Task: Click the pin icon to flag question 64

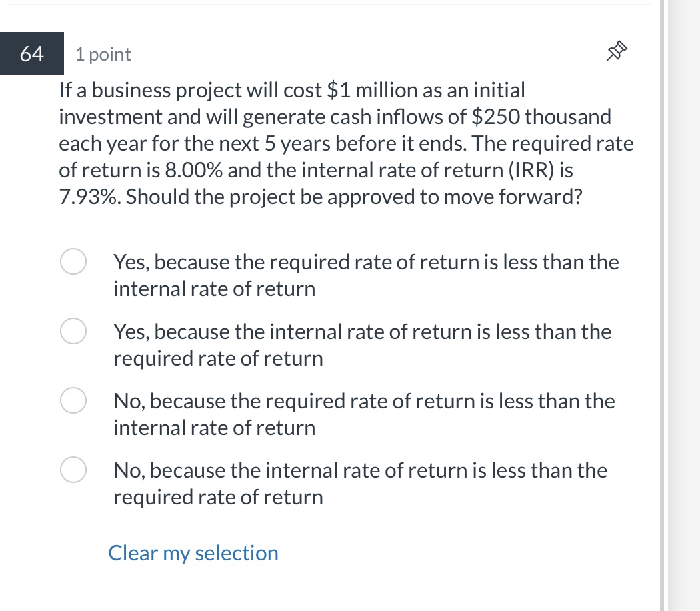Action: point(615,51)
